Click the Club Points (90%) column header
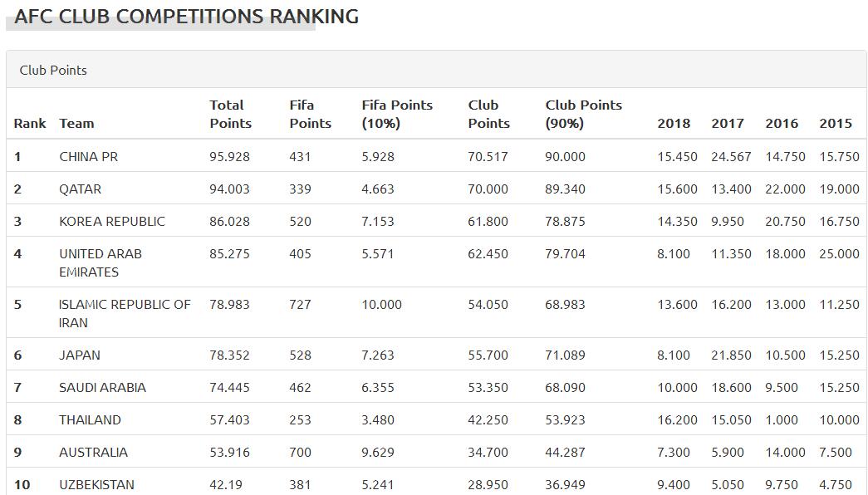The height and width of the screenshot is (495, 868). pos(583,114)
